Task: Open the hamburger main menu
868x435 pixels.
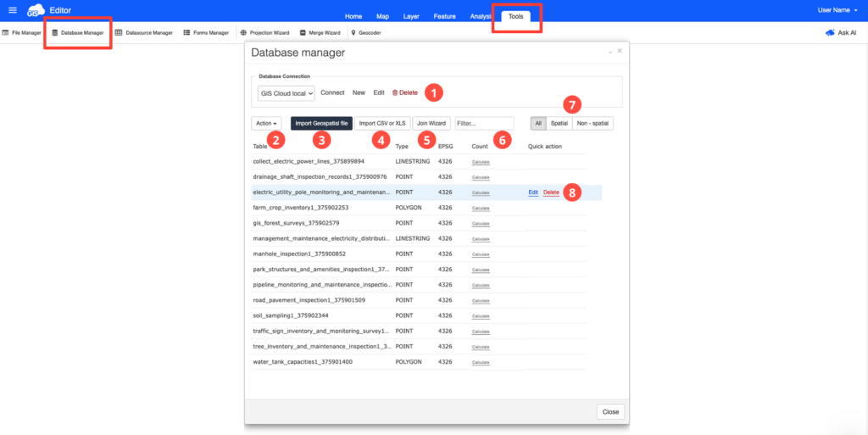Action: click(13, 10)
